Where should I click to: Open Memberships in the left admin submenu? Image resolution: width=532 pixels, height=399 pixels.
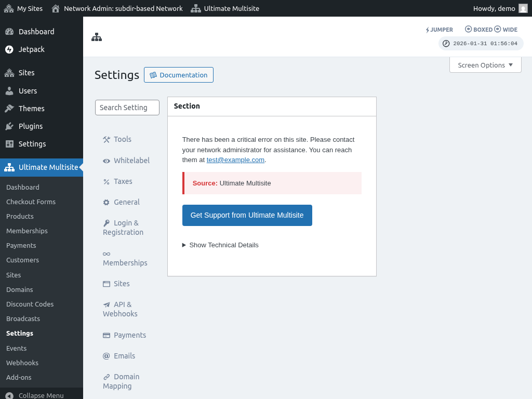pos(27,231)
